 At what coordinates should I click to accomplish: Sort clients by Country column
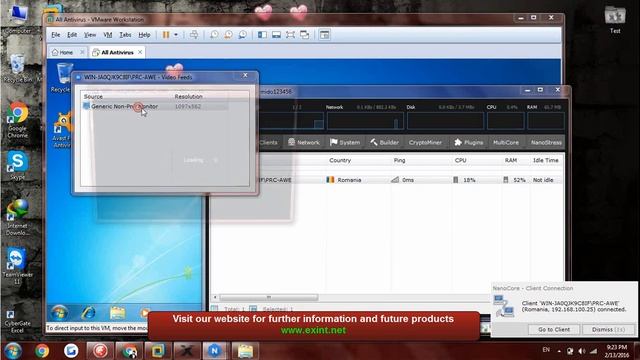[x=340, y=160]
